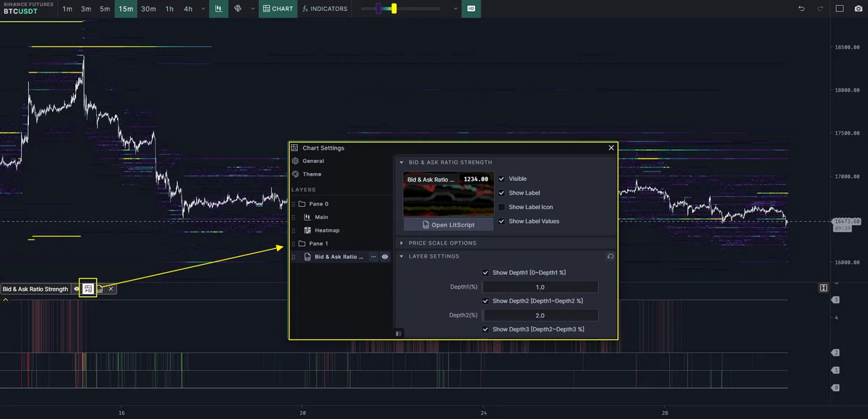The image size is (868, 419).
Task: Open settings icon on the indicator pane label
Action: 88,289
